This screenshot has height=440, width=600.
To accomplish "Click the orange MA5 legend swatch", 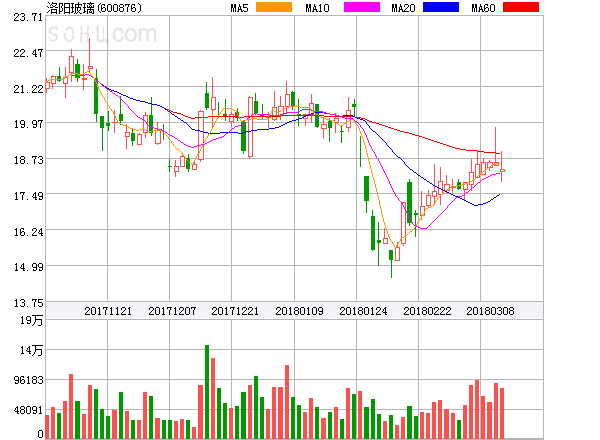I will coord(274,7).
